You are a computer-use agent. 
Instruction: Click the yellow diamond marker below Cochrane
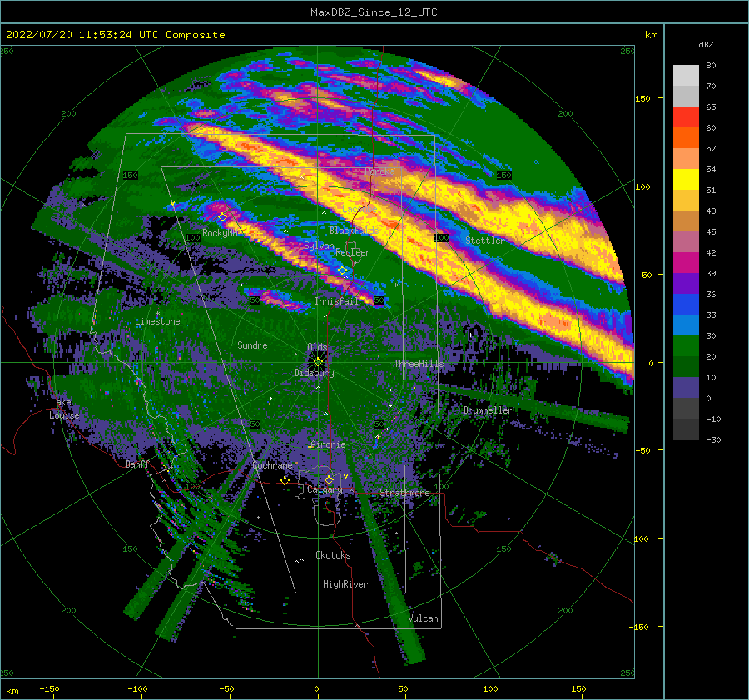(x=285, y=480)
